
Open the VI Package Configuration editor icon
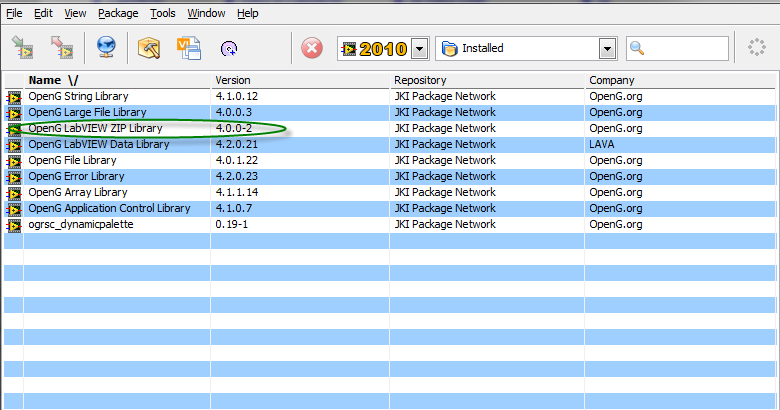[x=189, y=48]
